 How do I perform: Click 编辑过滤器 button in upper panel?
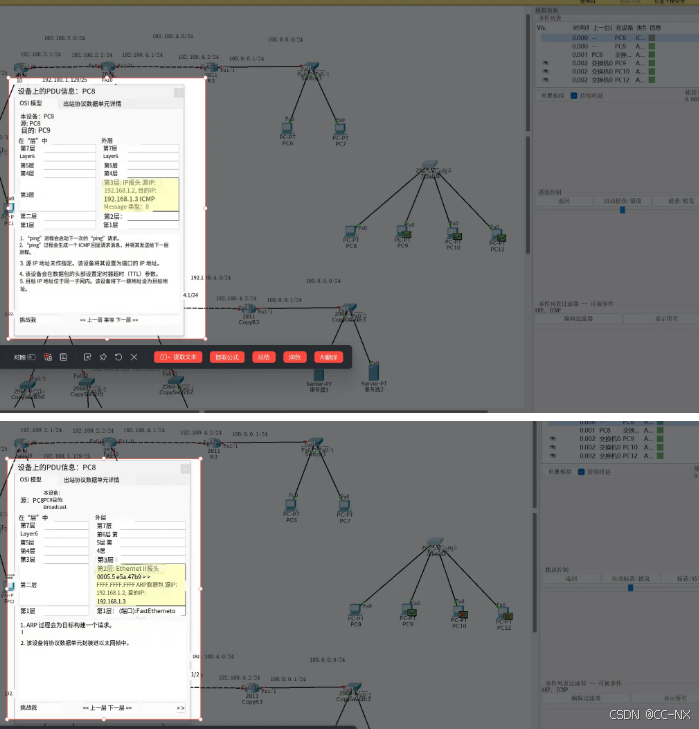578,318
